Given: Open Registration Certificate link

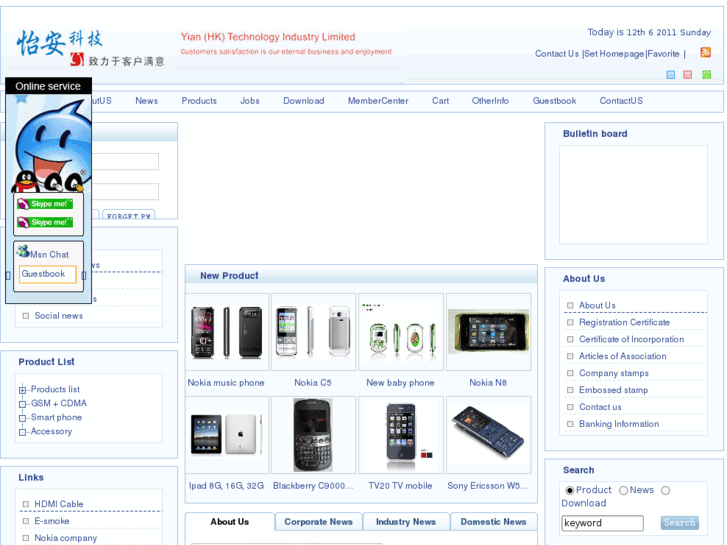Looking at the screenshot, I should (624, 322).
